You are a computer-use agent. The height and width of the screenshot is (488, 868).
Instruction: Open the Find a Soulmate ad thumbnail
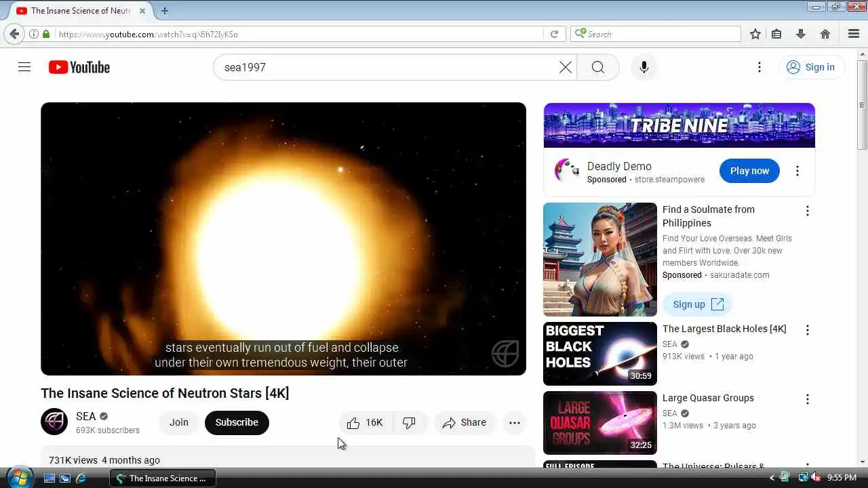click(600, 260)
